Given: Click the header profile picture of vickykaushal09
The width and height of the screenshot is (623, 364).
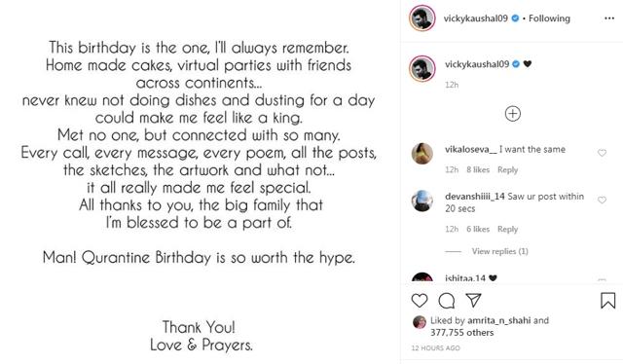Looking at the screenshot, I should coord(421,18).
